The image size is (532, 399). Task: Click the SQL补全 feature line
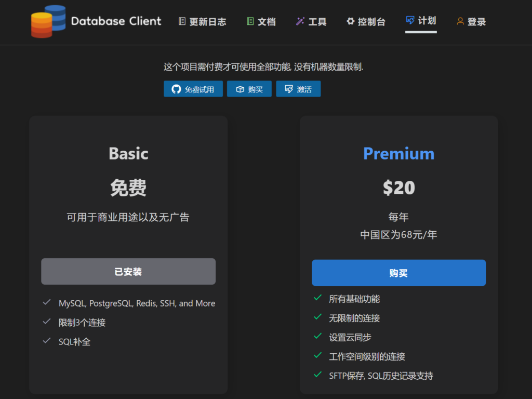tap(75, 342)
